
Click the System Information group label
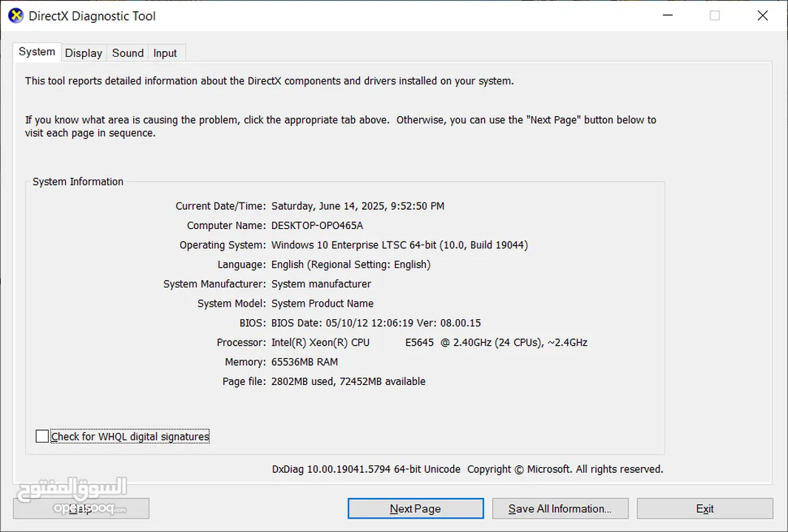[78, 182]
